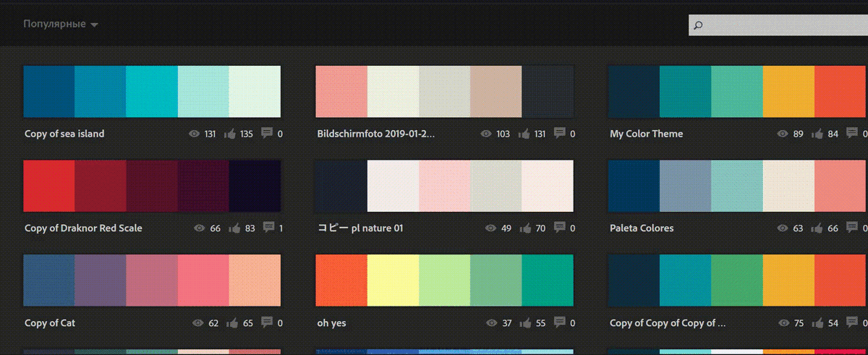Image resolution: width=868 pixels, height=355 pixels.
Task: Open the oh yes theme title
Action: [x=332, y=323]
